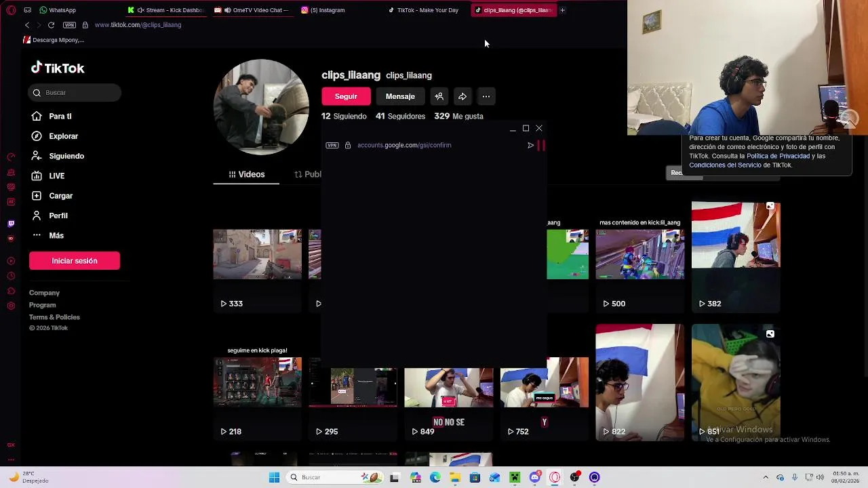Screen dimensions: 868x488
Task: Open Minecraft from taskbar
Action: 515,477
